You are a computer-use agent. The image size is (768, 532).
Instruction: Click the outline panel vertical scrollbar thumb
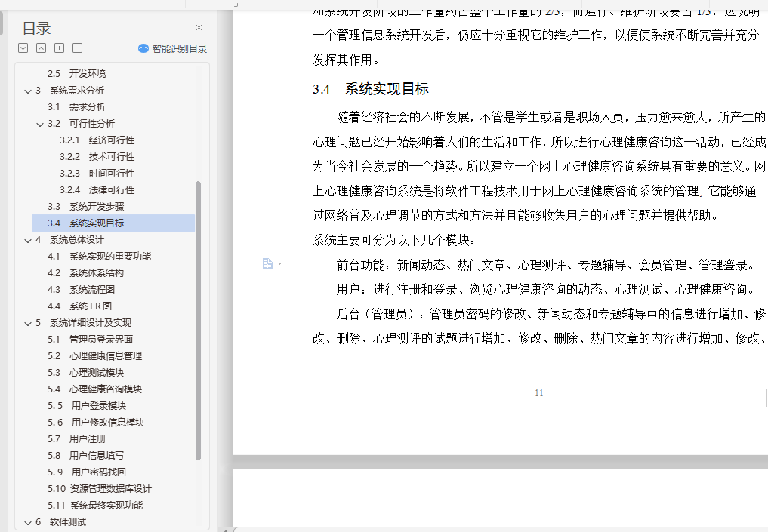click(198, 321)
